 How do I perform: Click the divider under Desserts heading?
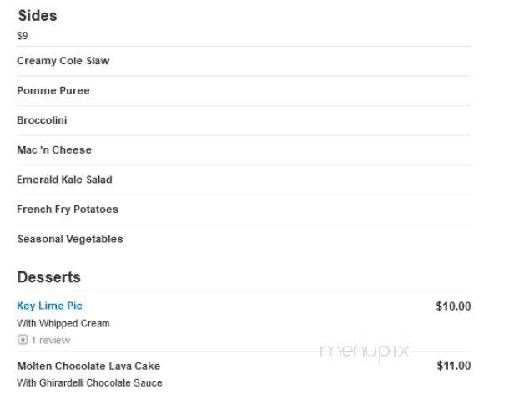point(244,291)
